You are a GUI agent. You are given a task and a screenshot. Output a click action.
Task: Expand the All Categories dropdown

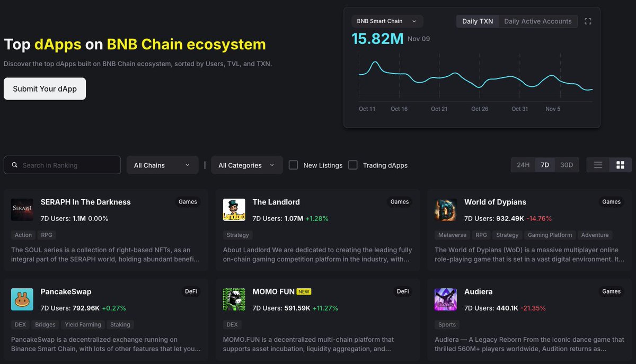coord(246,165)
